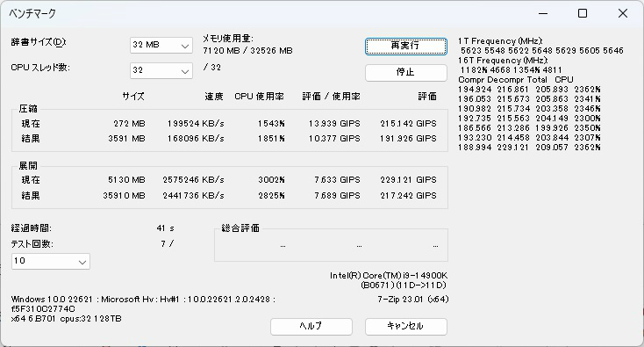Viewport: 644px width, 347px height.
Task: Click the log row starting 188.994
Action: tap(529, 148)
